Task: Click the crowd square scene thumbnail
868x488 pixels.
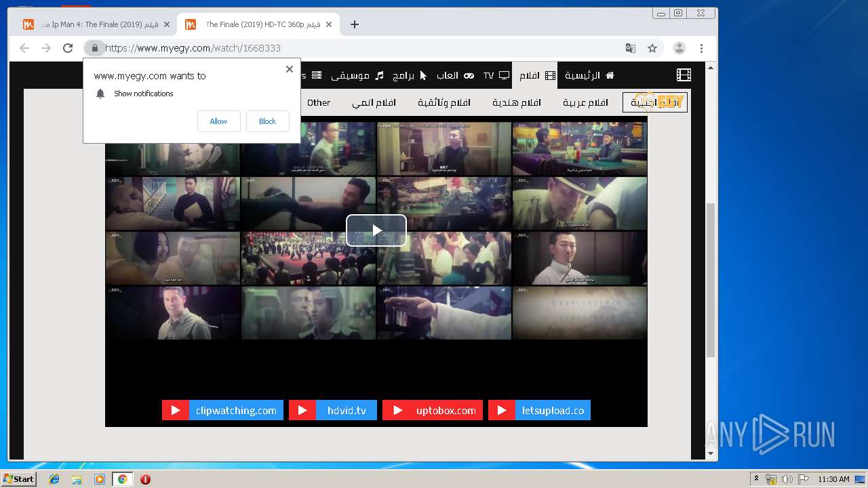Action: [x=309, y=258]
